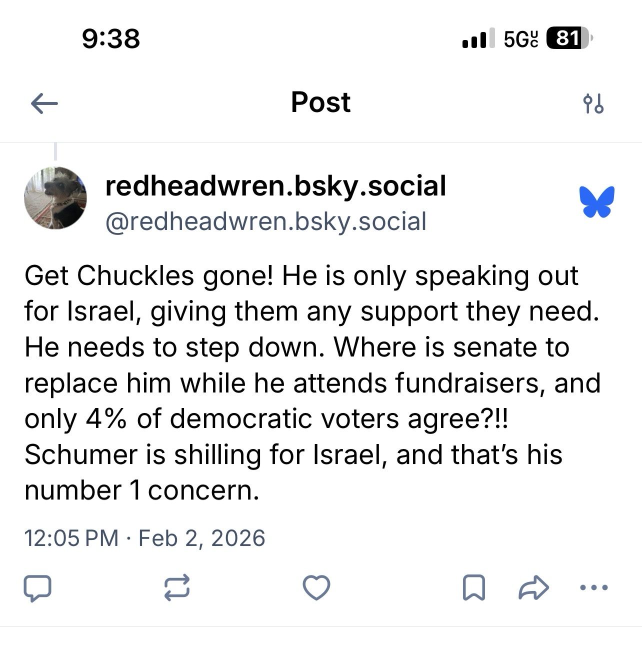Image resolution: width=642 pixels, height=672 pixels.
Task: Open redheadwren's dog profile picture
Action: (55, 198)
